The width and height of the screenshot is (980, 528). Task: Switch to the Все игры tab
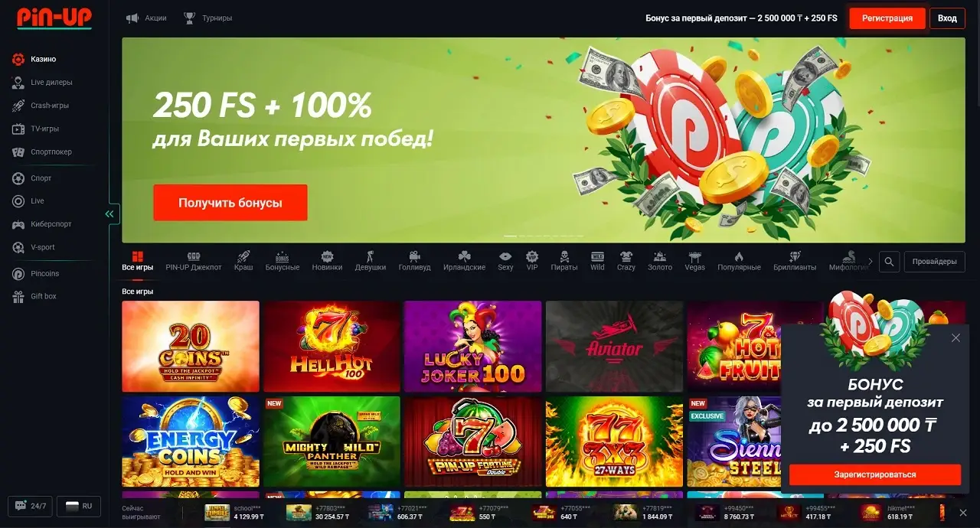tap(138, 261)
